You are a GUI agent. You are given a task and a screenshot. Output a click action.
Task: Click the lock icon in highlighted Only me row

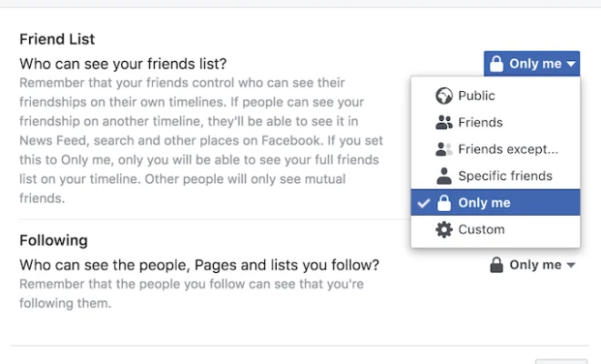[x=443, y=203]
